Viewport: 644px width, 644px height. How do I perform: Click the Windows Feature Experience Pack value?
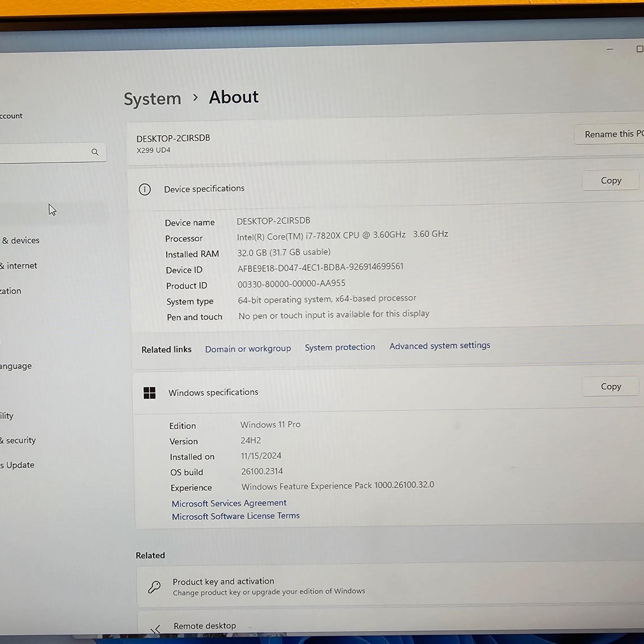[338, 486]
